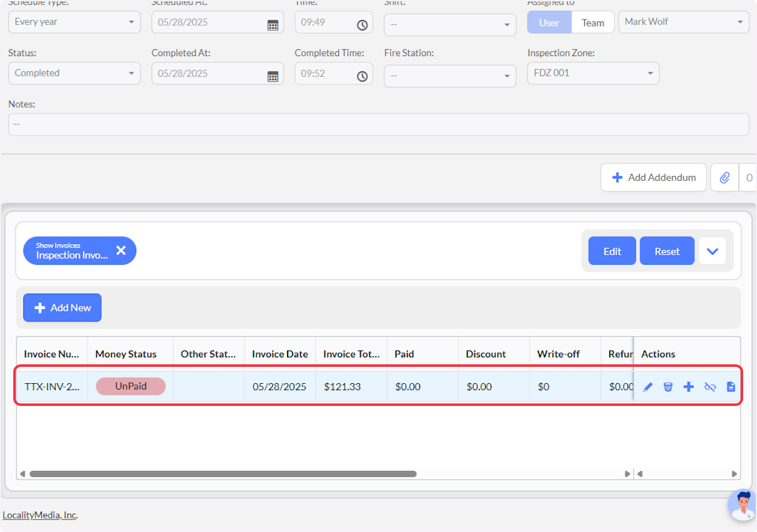The image size is (757, 532).
Task: Open the LocalityMedia, Inc. link
Action: tap(40, 515)
